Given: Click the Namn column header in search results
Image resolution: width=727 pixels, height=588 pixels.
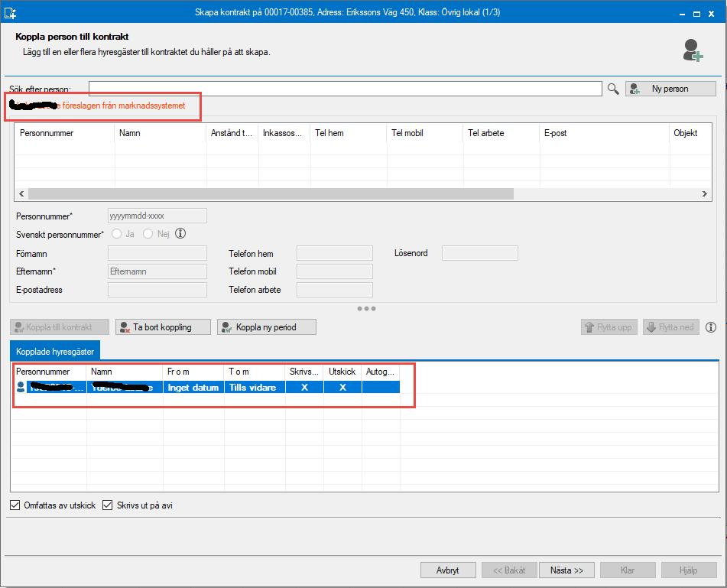Looking at the screenshot, I should pyautogui.click(x=161, y=133).
